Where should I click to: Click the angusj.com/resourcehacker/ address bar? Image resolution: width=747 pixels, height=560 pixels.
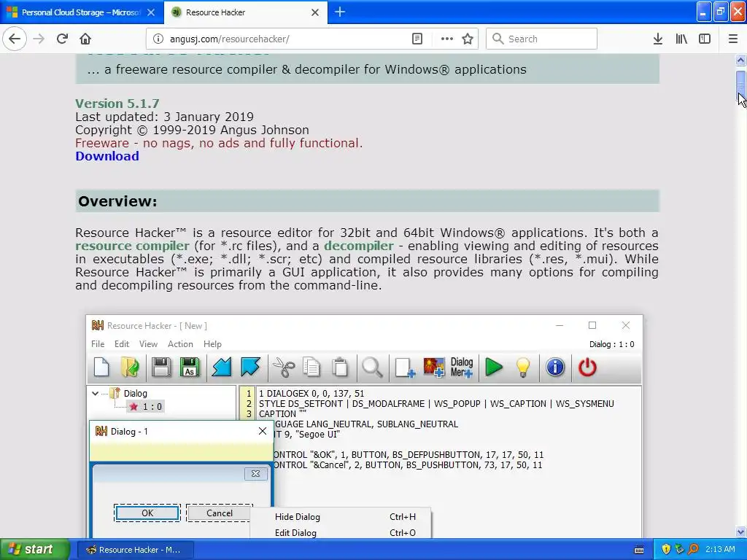(x=312, y=39)
